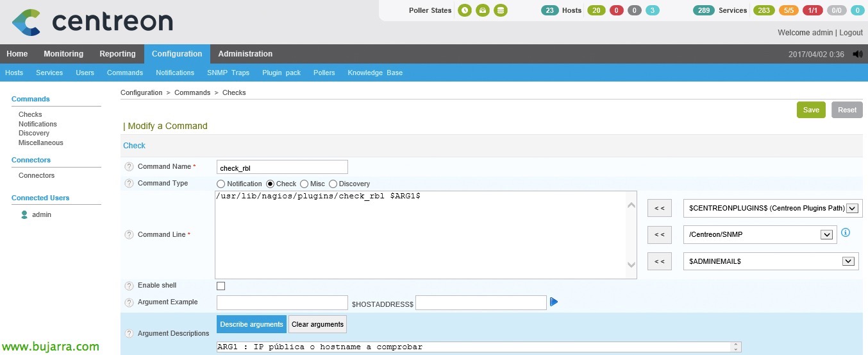Open the Monitoring menu tab
Image resolution: width=868 pixels, height=355 pixels.
pyautogui.click(x=63, y=54)
